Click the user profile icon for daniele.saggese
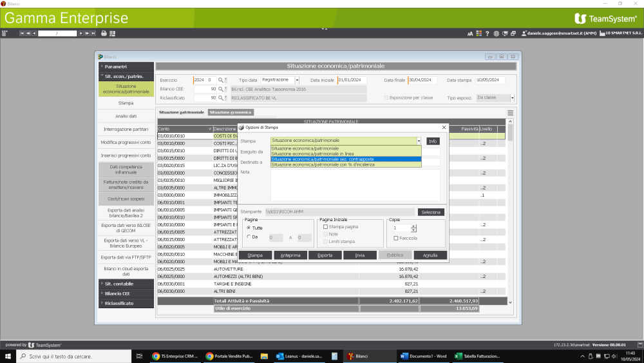The image size is (644, 363). 524,34
